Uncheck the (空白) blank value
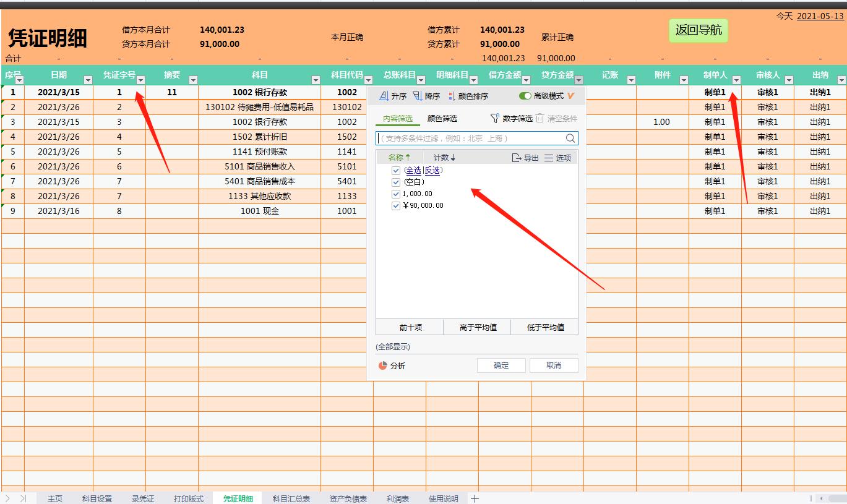This screenshot has width=847, height=504. (396, 182)
